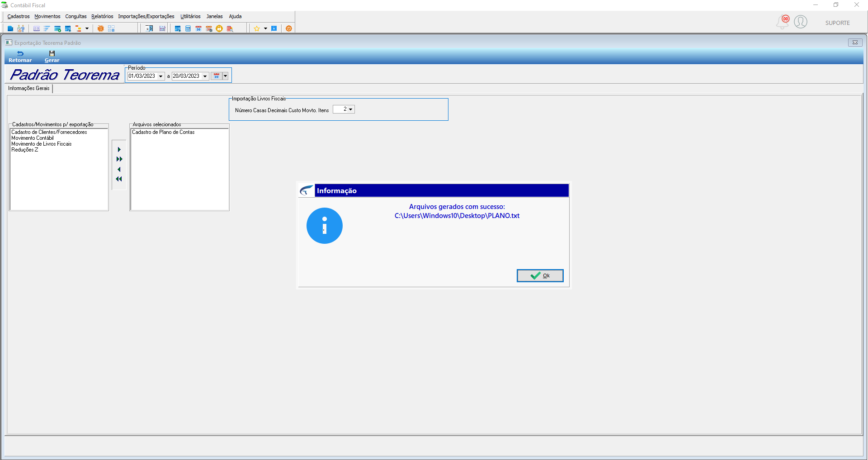Confirm the Informação dialog with Ok
Screen dimensions: 868x460
(x=540, y=275)
